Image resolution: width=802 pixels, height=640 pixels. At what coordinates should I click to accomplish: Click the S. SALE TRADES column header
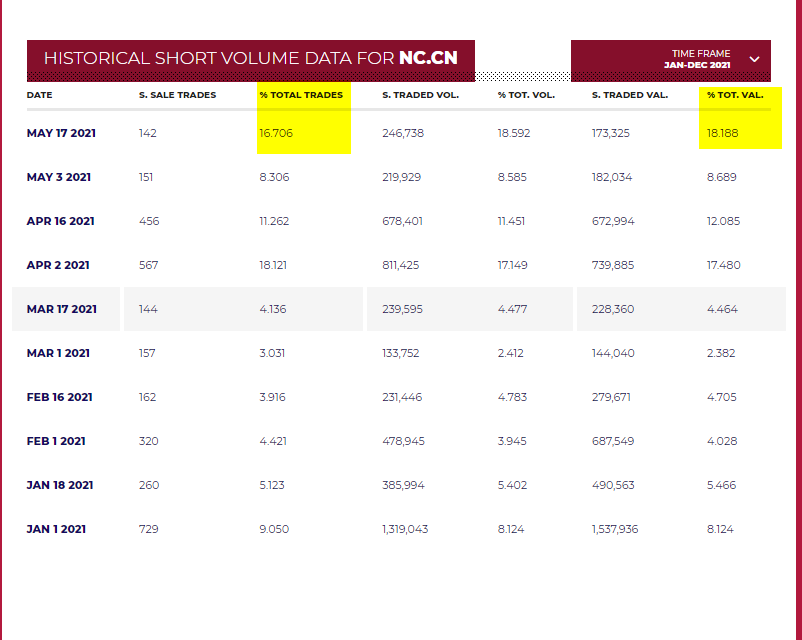(x=177, y=95)
